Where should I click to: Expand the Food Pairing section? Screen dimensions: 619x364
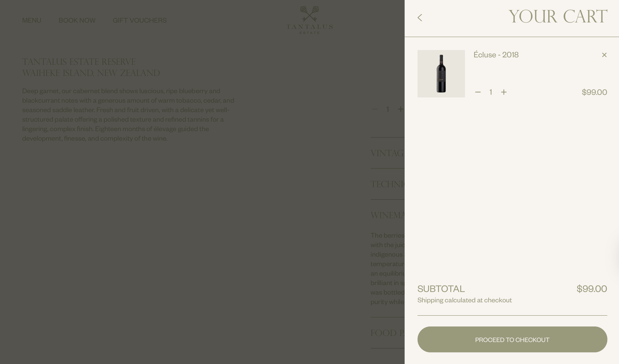point(387,333)
